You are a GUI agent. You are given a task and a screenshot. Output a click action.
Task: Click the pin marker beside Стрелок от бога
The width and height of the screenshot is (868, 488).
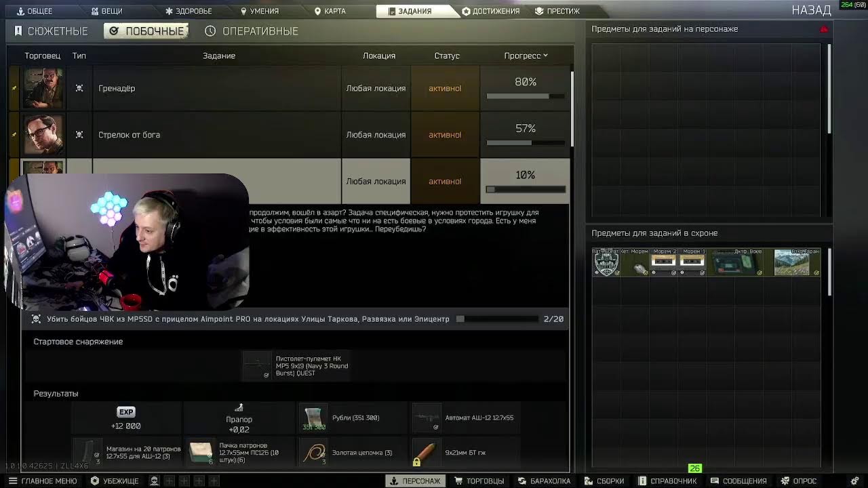click(x=14, y=135)
